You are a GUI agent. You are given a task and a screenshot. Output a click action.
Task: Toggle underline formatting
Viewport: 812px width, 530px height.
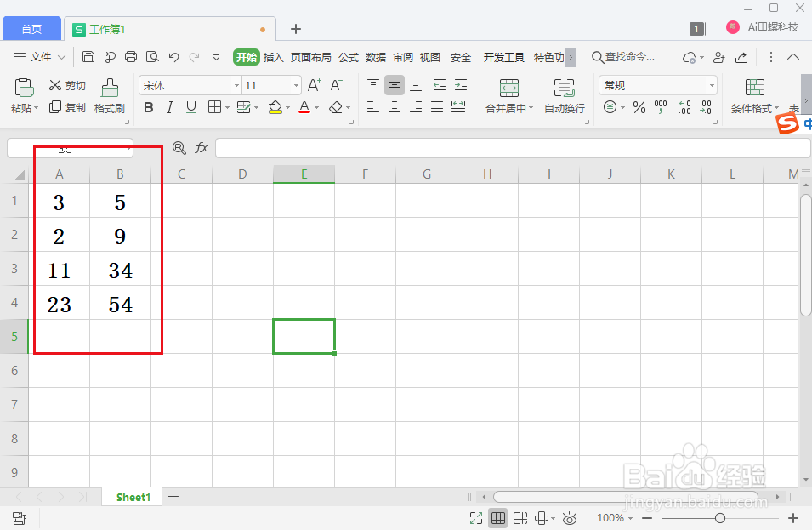191,107
